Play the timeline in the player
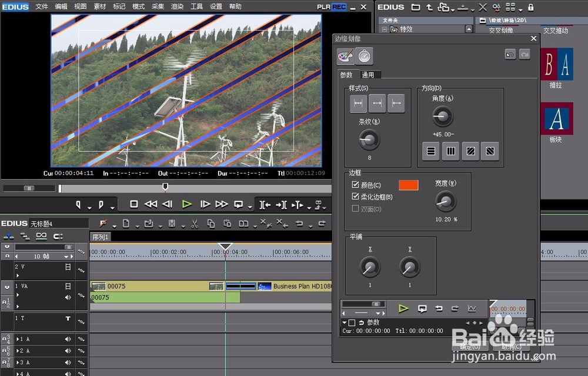The height and width of the screenshot is (376, 588). [x=187, y=204]
